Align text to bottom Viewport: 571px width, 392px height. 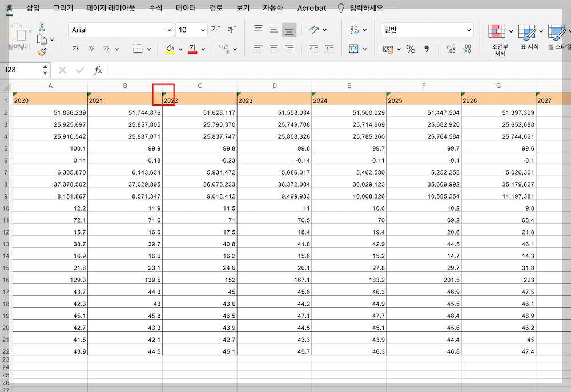coord(289,30)
